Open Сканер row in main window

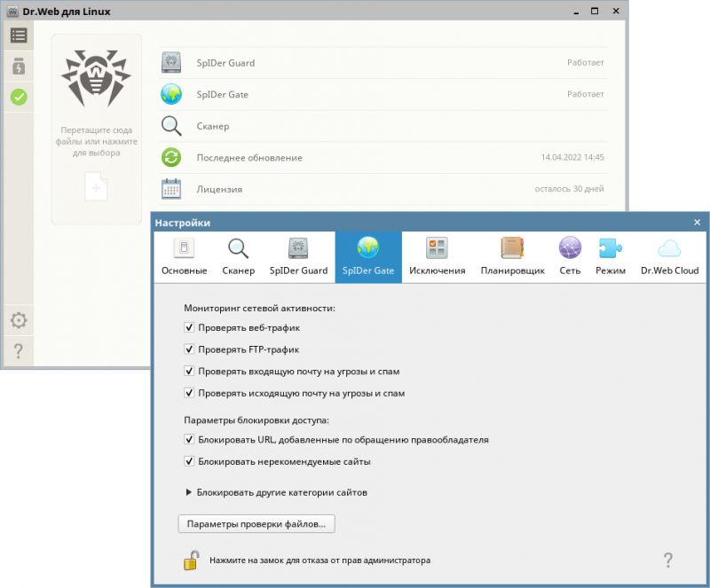coord(383,126)
